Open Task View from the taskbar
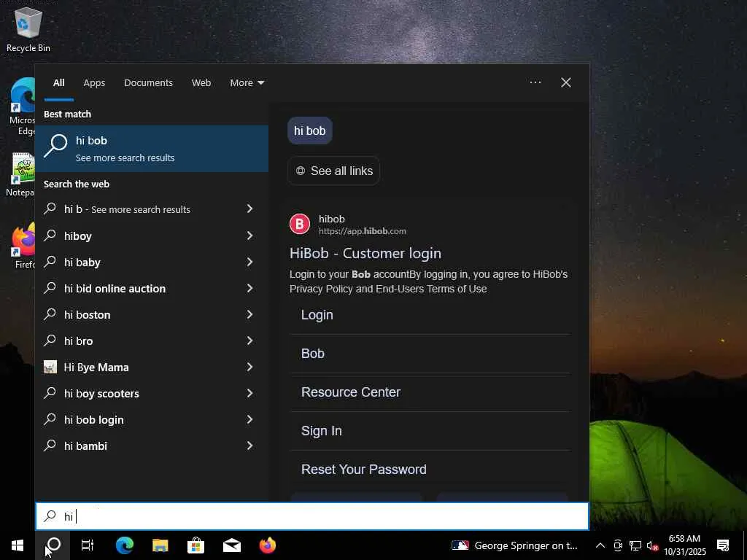 [x=88, y=545]
